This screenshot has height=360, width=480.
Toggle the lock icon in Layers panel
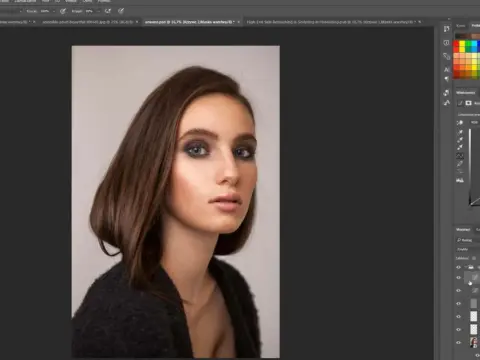474,258
